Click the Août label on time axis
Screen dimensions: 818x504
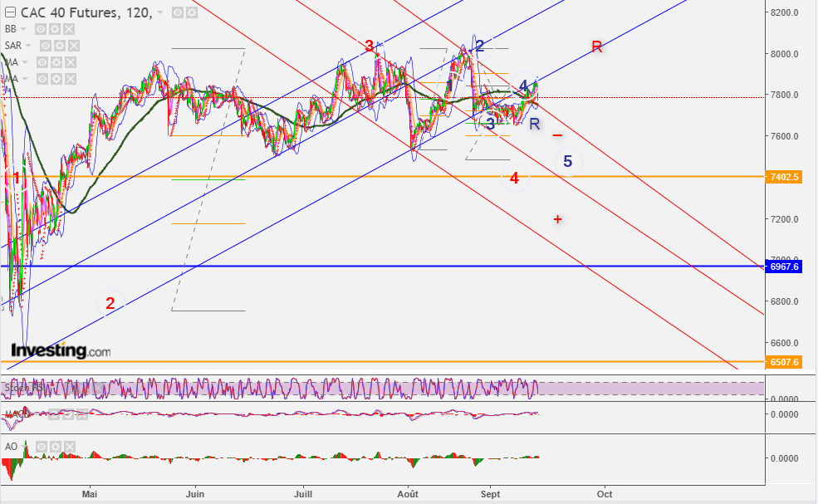[x=408, y=493]
